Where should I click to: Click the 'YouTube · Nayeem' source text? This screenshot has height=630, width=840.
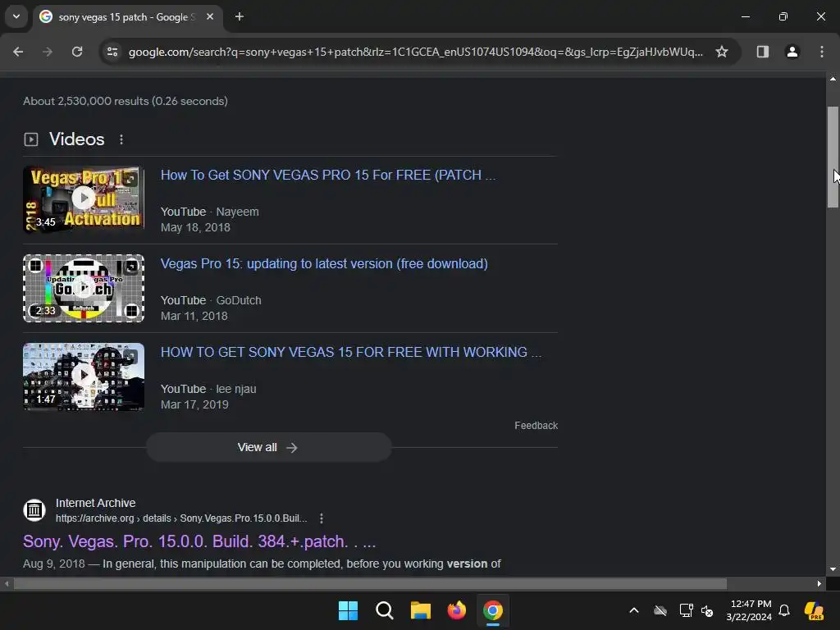(x=209, y=212)
